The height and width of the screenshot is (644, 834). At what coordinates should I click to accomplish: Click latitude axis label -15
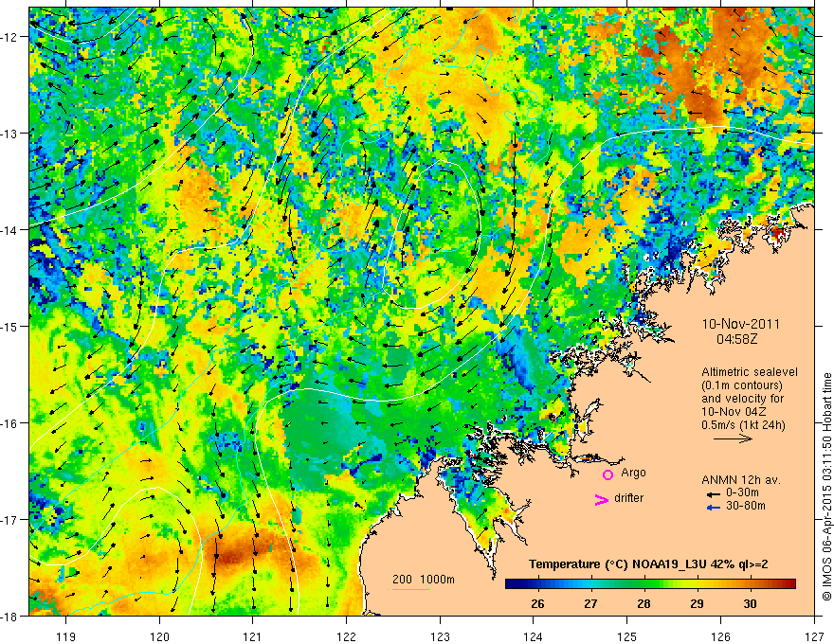[10, 326]
